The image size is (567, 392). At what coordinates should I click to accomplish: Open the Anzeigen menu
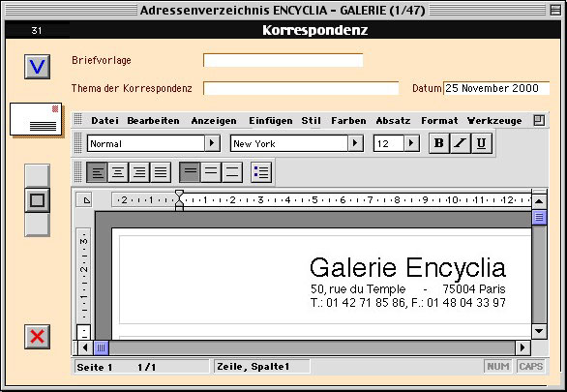[x=214, y=120]
